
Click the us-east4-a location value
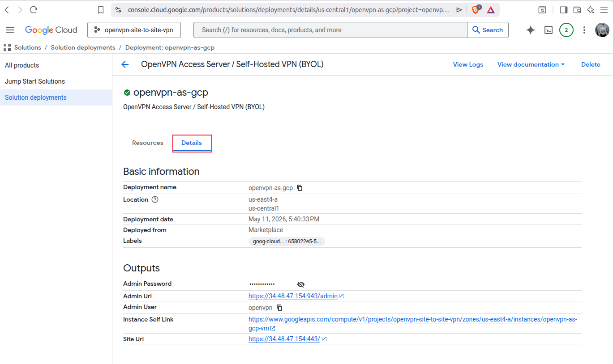click(x=263, y=199)
